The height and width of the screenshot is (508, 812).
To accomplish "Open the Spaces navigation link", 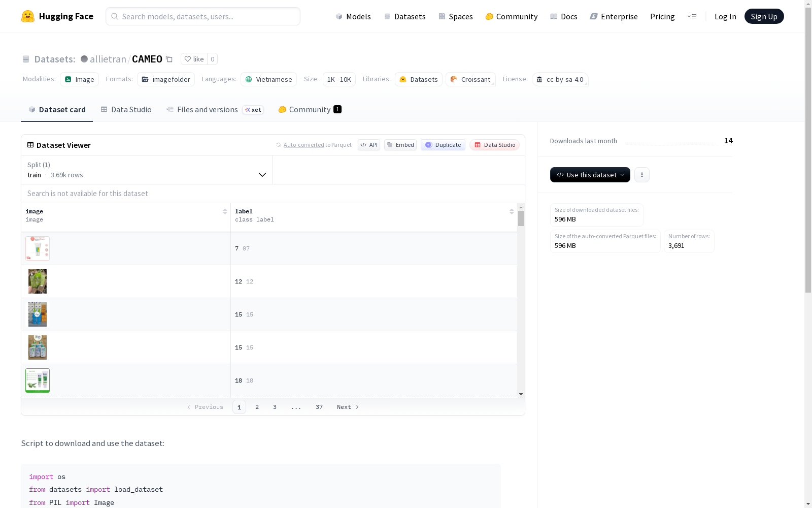I will pos(456,16).
